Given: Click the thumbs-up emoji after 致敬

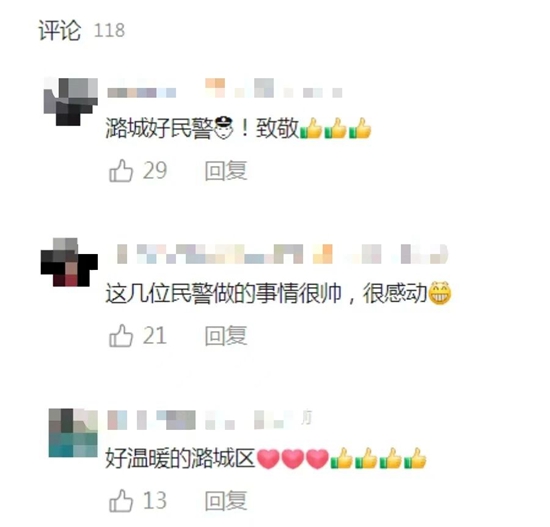Looking at the screenshot, I should pos(311,128).
